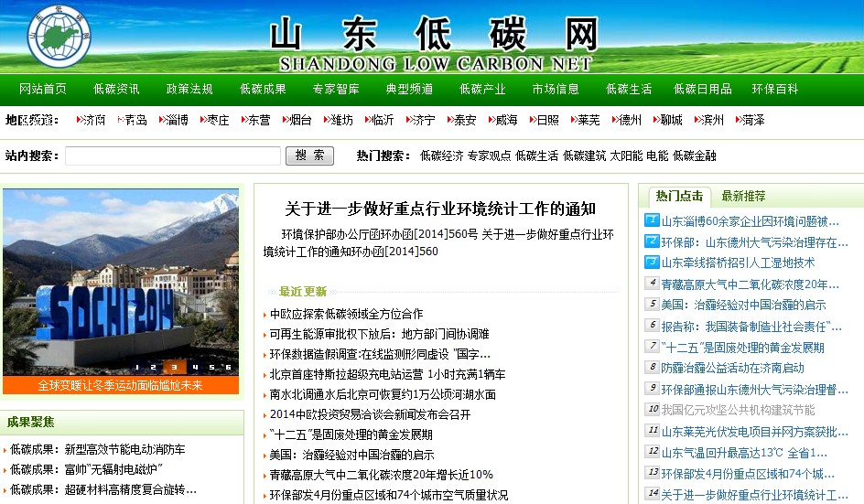The width and height of the screenshot is (864, 504).
Task: Click rank 4 icon beside 青藏高原大气中二氧化碳
Action: pyautogui.click(x=652, y=284)
